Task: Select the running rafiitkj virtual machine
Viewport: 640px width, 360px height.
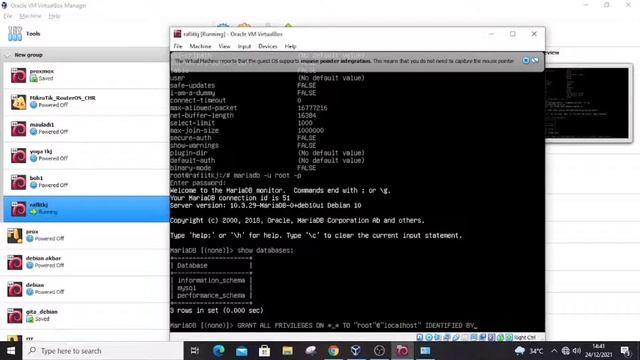Action: 86,209
